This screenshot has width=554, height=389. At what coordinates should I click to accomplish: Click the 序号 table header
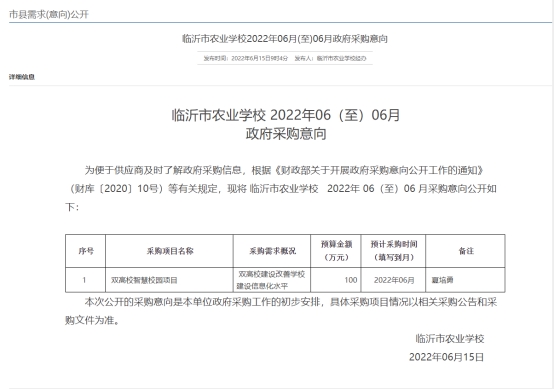pyautogui.click(x=86, y=251)
